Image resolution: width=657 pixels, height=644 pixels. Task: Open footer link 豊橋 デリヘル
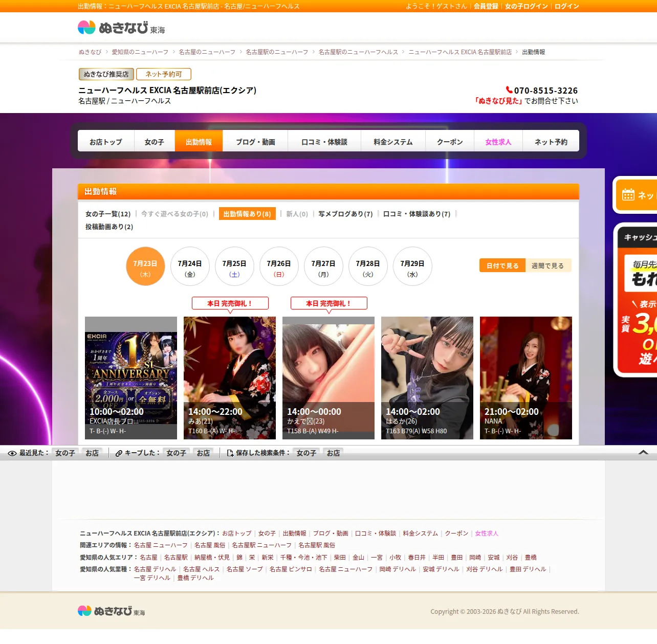coord(195,578)
